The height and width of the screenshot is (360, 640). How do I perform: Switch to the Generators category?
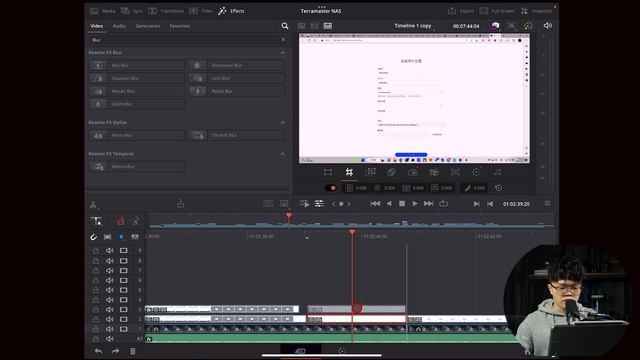click(x=148, y=26)
